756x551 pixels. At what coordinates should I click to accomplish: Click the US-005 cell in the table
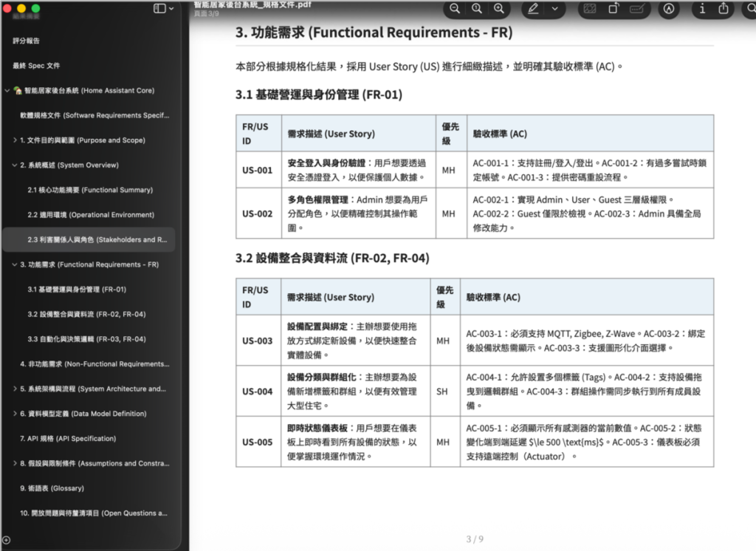[258, 442]
